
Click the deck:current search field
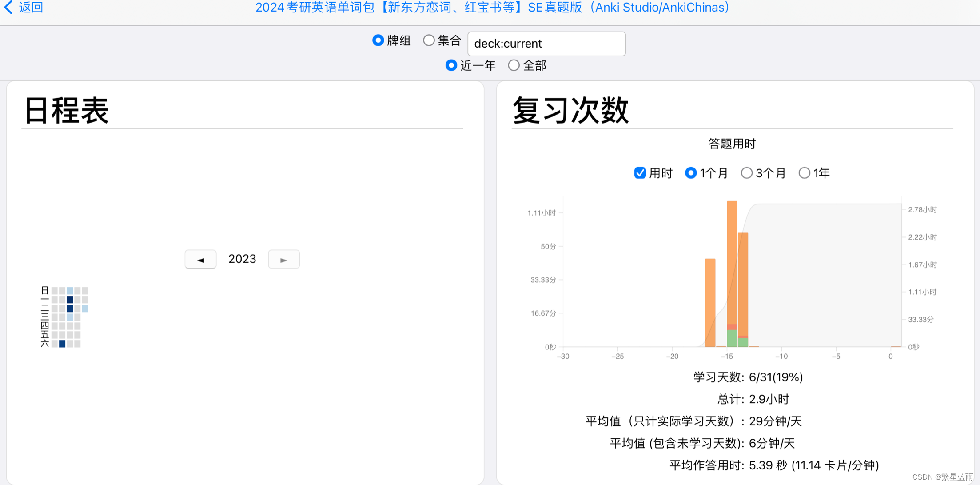[x=546, y=44]
